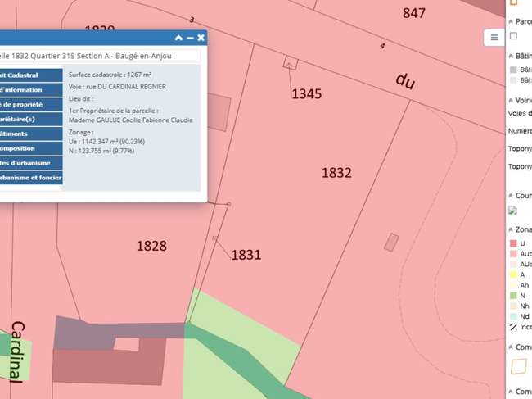Open the Bâtiments tab in parcel popup
The height and width of the screenshot is (399, 532).
(x=31, y=134)
